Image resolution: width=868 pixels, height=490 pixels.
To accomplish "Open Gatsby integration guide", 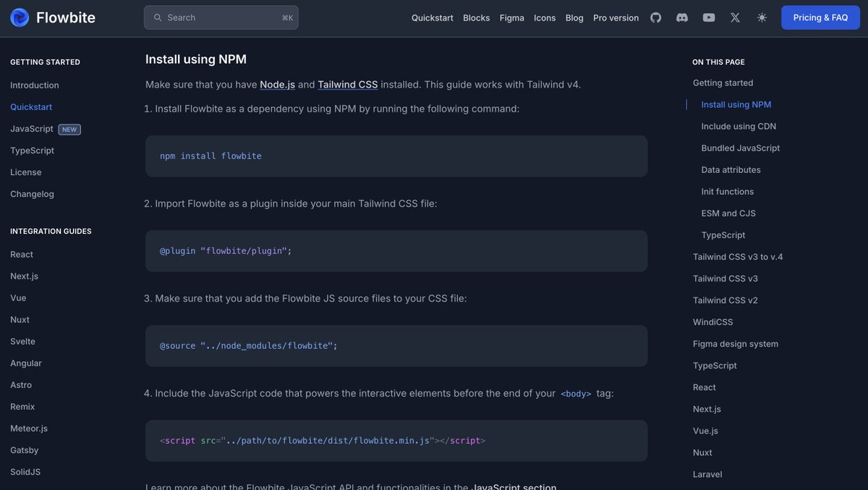I will pyautogui.click(x=25, y=450).
